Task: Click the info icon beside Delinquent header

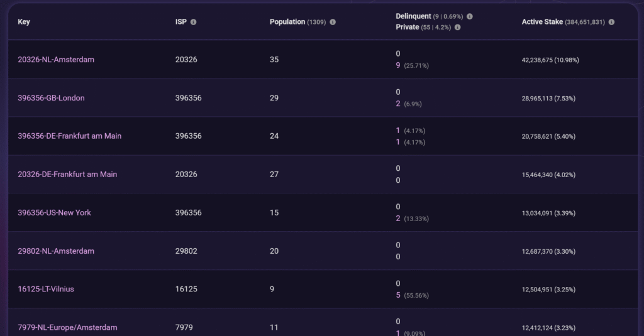Action: pyautogui.click(x=470, y=16)
